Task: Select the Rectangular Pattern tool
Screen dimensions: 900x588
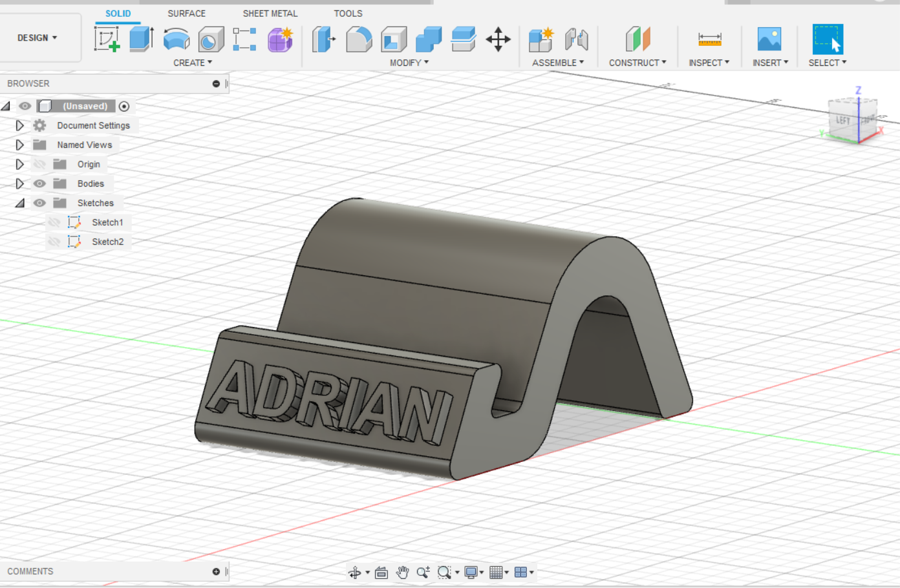Action: 244,39
